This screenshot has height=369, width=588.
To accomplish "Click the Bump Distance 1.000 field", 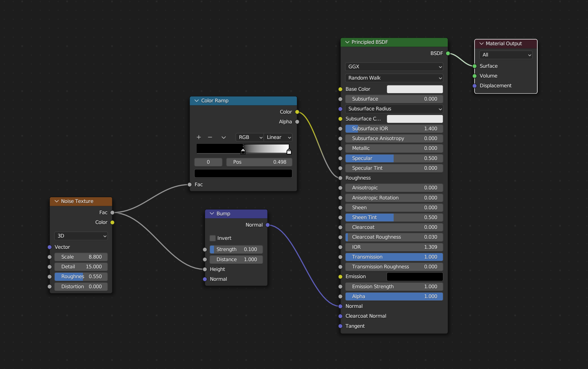I will 236,260.
